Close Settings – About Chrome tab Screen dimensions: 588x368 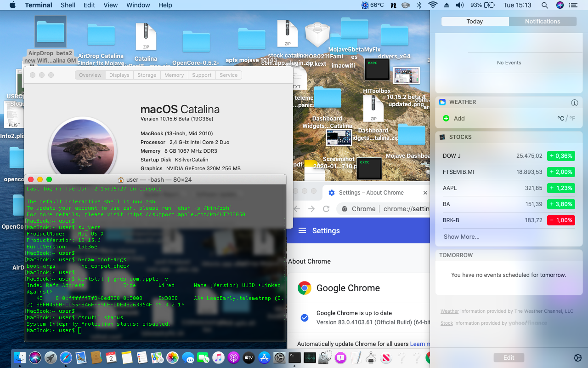pyautogui.click(x=425, y=193)
